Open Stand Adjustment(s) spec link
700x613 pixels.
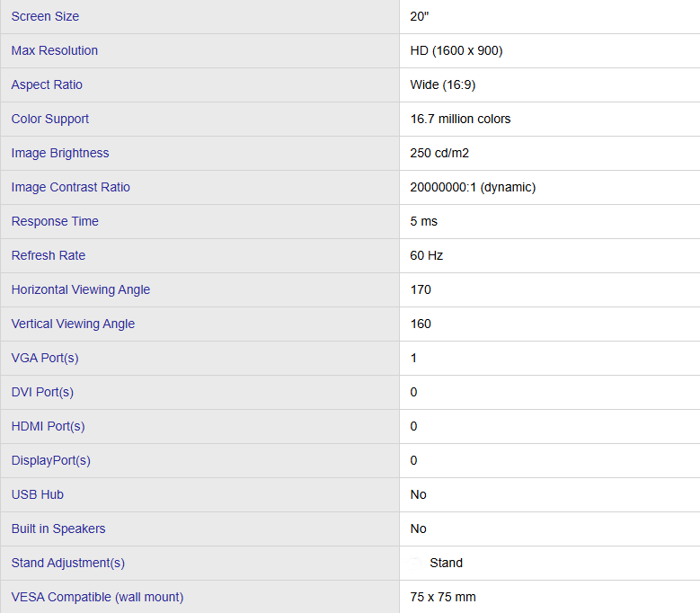(68, 563)
